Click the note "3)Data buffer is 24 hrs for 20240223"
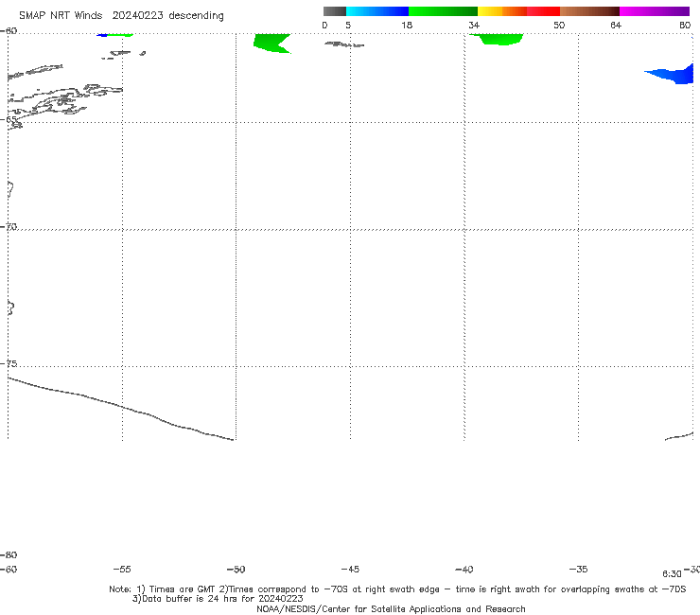This screenshot has height=615, width=700. (x=218, y=599)
